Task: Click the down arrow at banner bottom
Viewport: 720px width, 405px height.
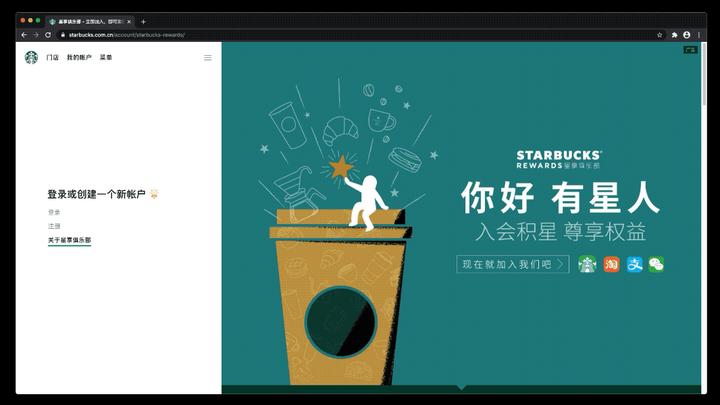Action: click(461, 388)
